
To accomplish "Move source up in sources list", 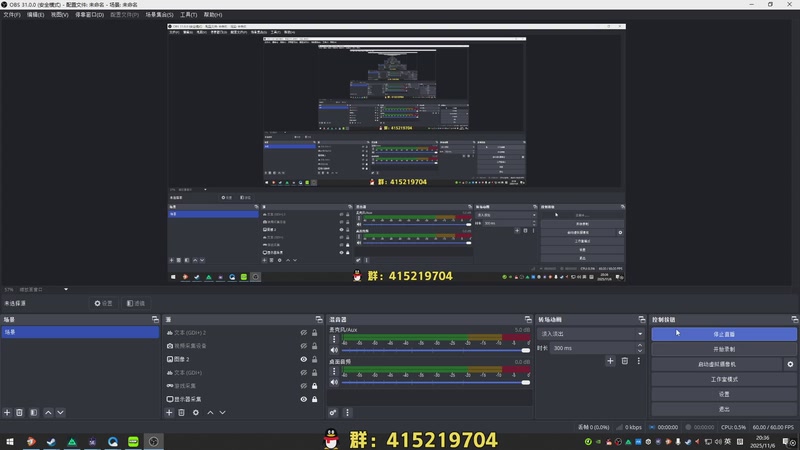I will tap(210, 412).
